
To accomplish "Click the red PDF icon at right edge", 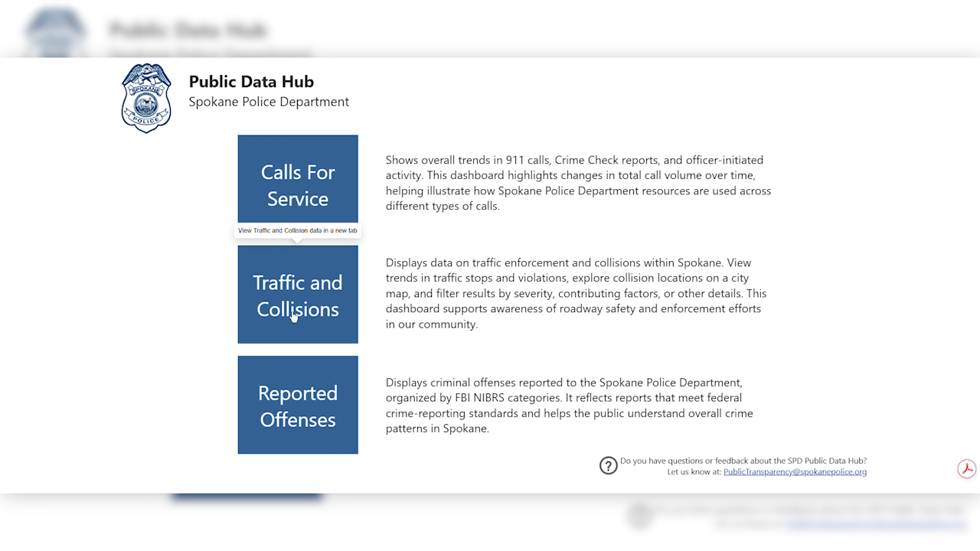I will 966,469.
